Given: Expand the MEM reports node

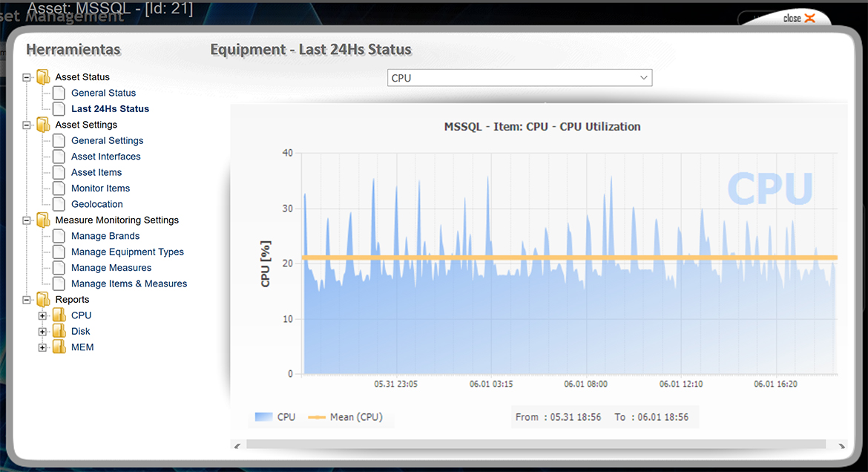Looking at the screenshot, I should coord(42,348).
